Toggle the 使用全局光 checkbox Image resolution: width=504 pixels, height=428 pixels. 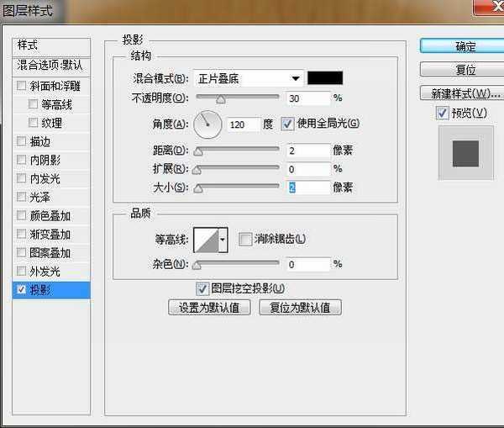coord(287,124)
